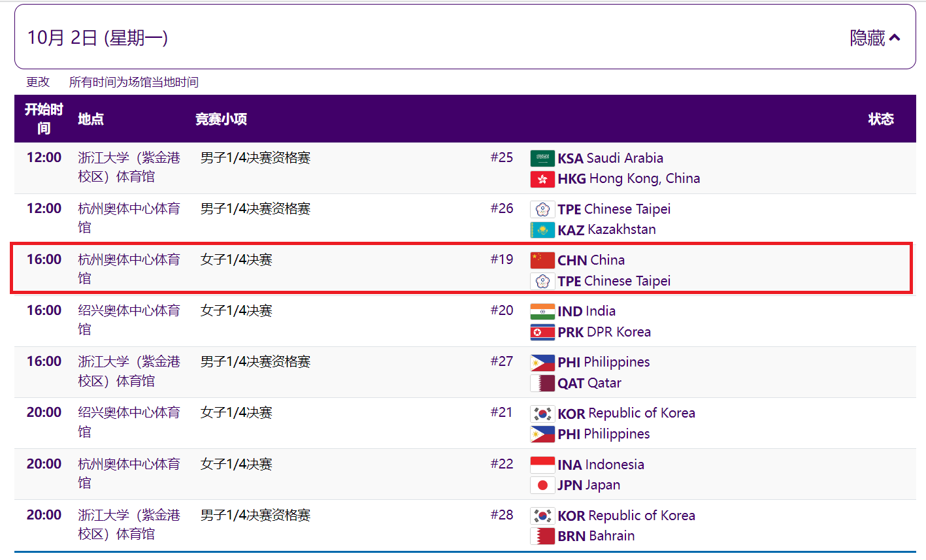Screen dimensions: 926x560
Task: Click the Qatar flag icon
Action: click(x=542, y=384)
